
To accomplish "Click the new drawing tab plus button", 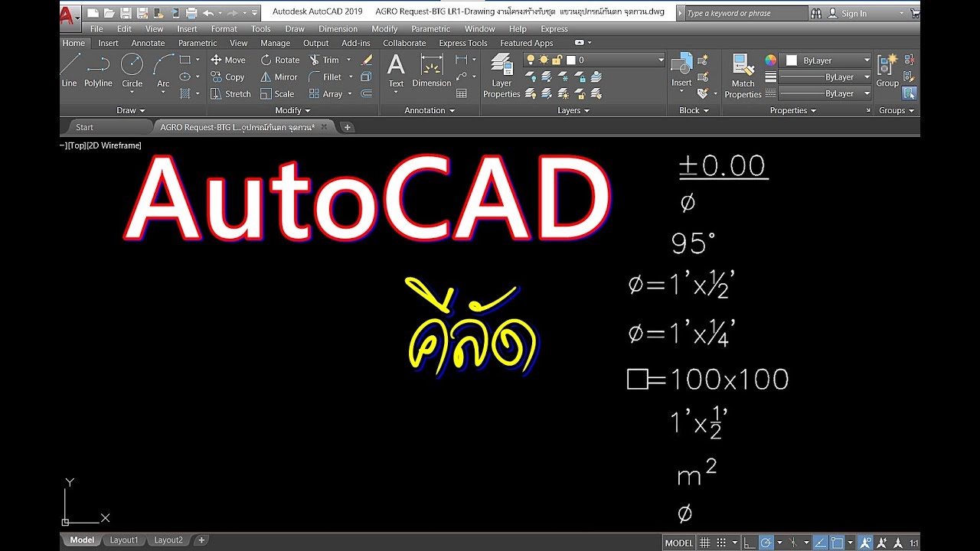I will tap(348, 127).
